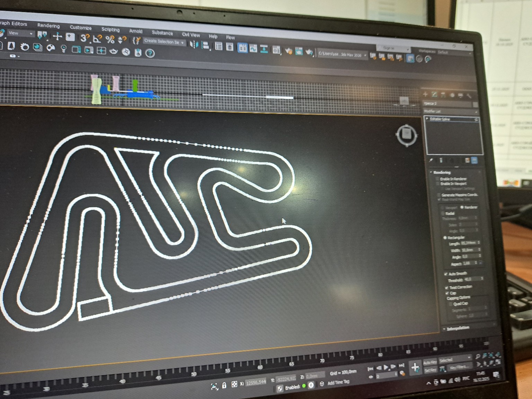This screenshot has height=399, width=532.
Task: Click the Play Animation button
Action: 385,367
